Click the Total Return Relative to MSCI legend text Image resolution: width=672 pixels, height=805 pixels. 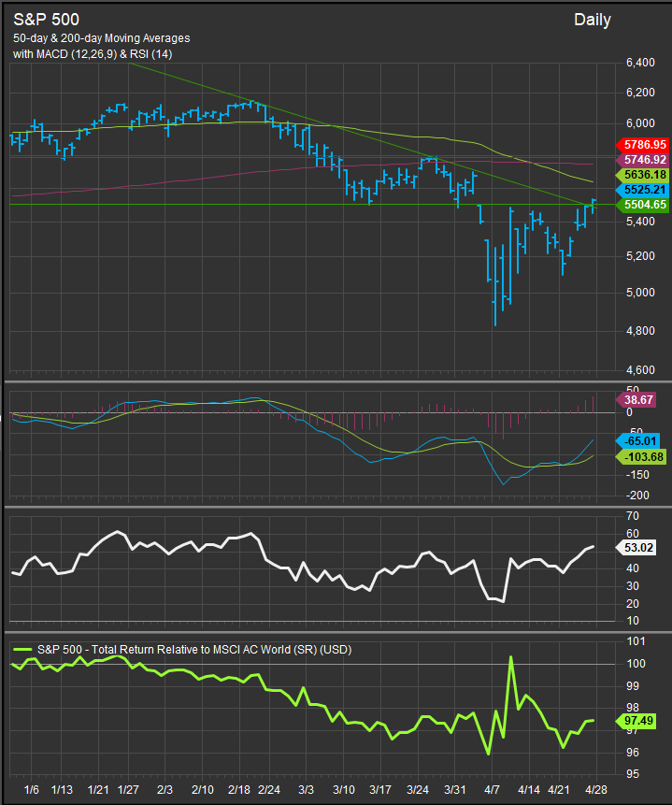193,649
